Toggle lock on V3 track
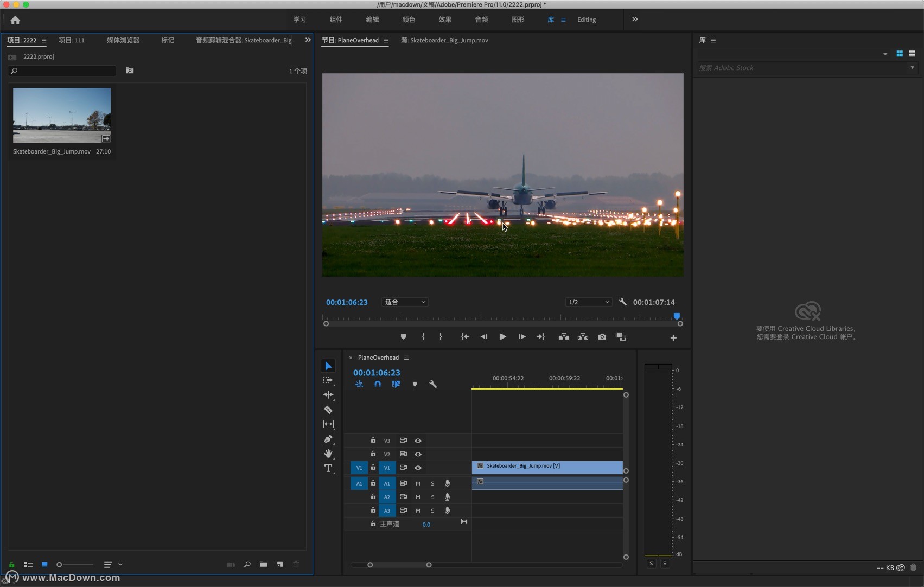 (373, 440)
